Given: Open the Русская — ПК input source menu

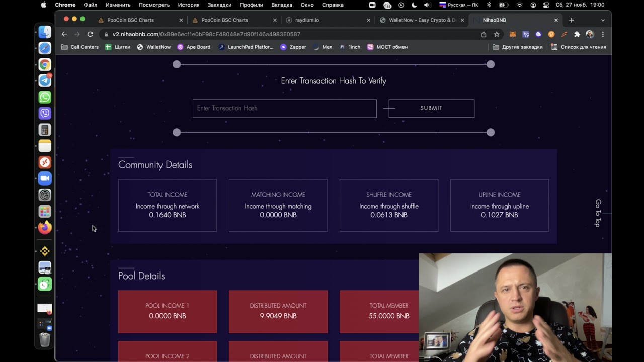Looking at the screenshot, I should tap(458, 5).
